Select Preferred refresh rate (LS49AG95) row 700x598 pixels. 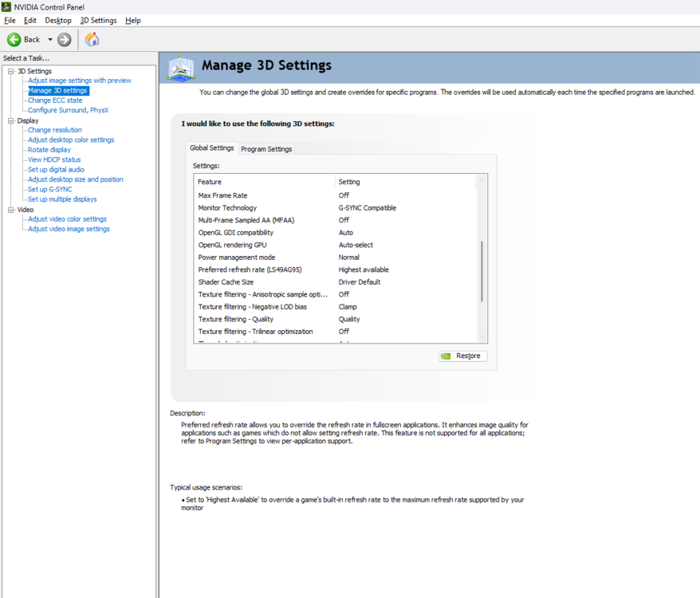pos(337,269)
